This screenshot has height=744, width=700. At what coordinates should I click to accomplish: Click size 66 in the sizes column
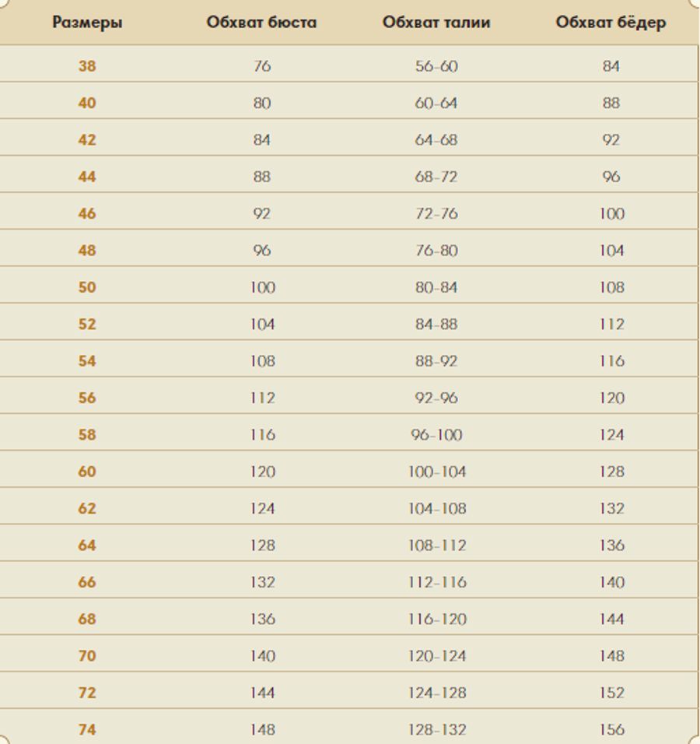point(87,582)
